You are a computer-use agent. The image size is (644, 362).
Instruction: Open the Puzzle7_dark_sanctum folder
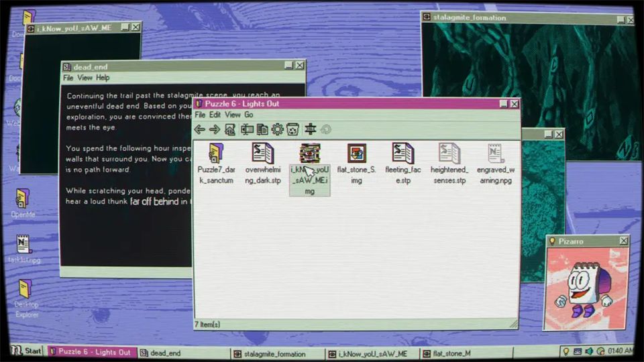[x=216, y=163]
